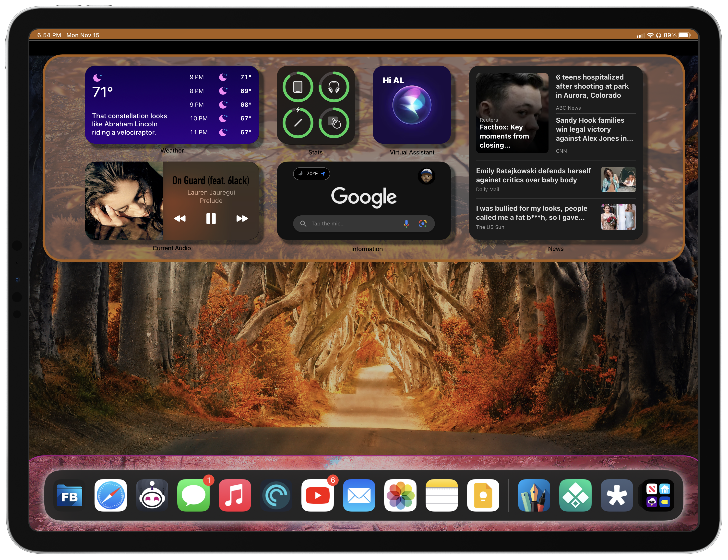Skip to next track in audio widget
Viewport: 728px width, 560px height.
tap(242, 219)
